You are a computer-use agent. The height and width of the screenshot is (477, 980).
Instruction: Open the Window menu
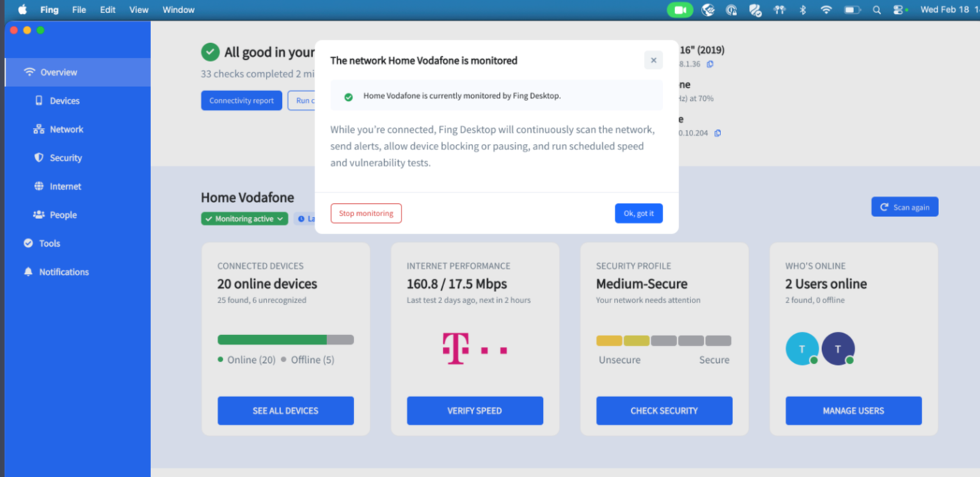coord(178,10)
